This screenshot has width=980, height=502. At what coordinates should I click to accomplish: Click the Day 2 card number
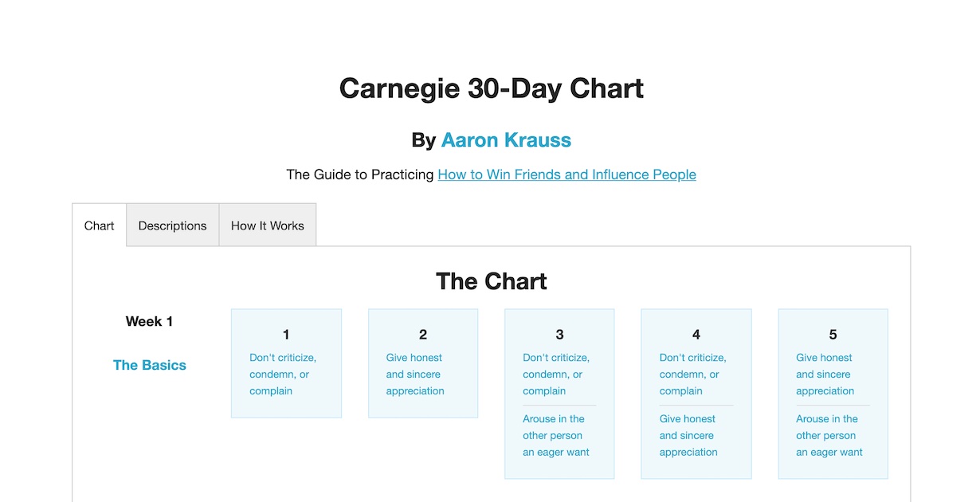point(423,335)
